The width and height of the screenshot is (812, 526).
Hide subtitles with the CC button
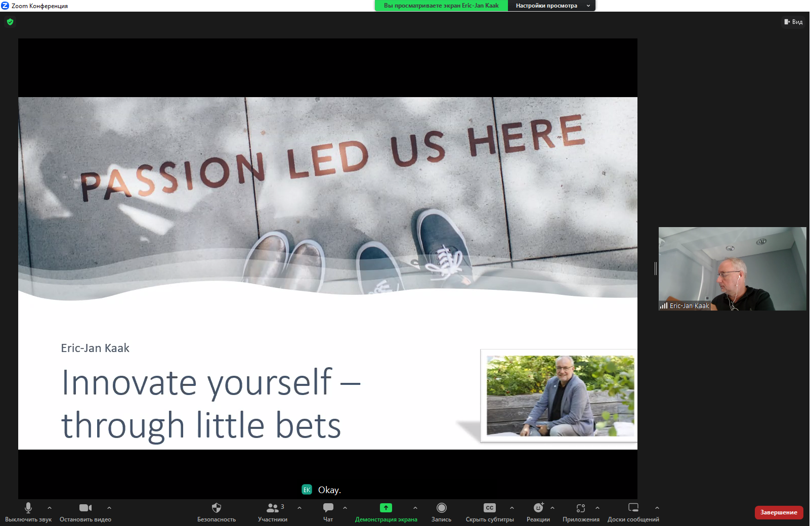[x=489, y=508]
